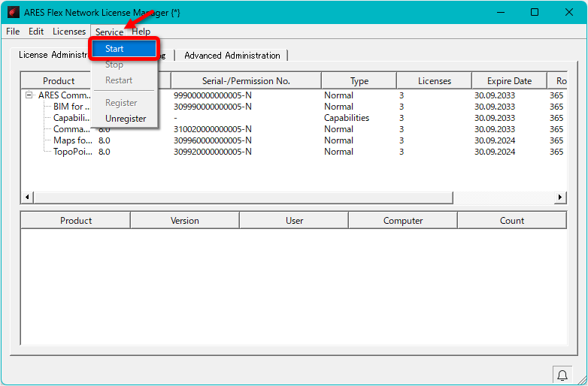Sort by the Expire Date column header
Image resolution: width=588 pixels, height=386 pixels.
coord(509,81)
